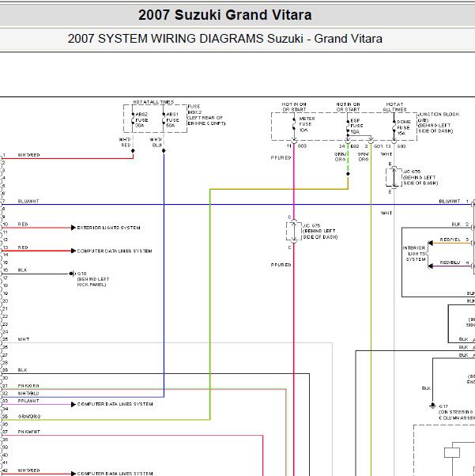475x476 pixels.
Task: Click the '2007 Suzuki Grand Vitara' title
Action: coord(225,15)
